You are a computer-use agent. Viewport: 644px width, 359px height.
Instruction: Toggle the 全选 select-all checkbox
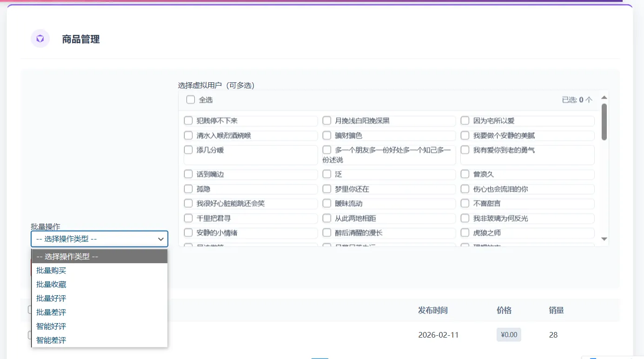coord(191,100)
